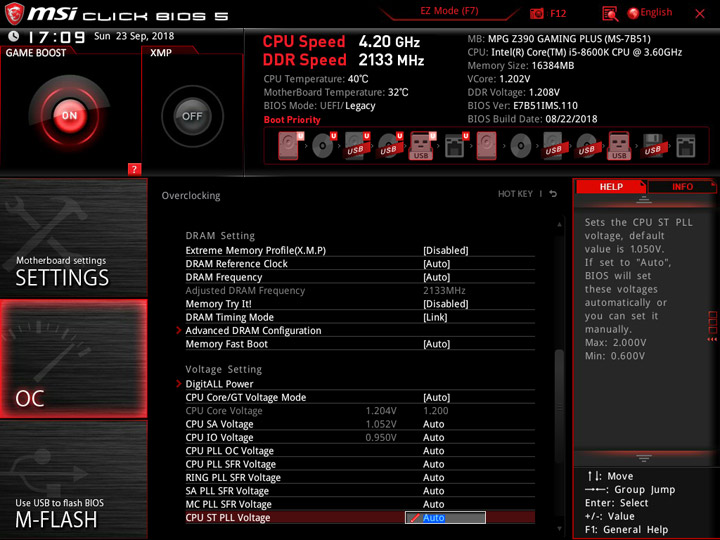
Task: Select the legacy hard disk boot icon
Action: (x=486, y=146)
